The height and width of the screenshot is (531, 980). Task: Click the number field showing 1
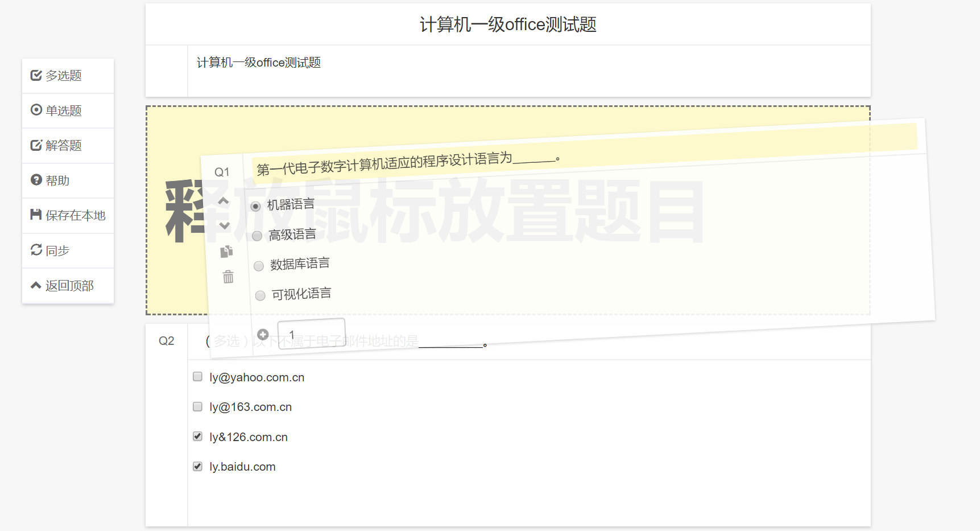311,334
